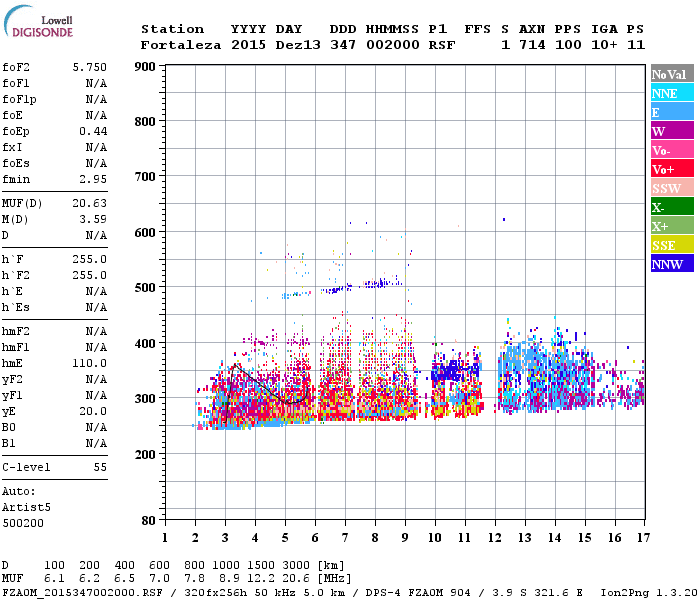
Task: Click the MUF(D) value 20.63
Action: pos(90,203)
